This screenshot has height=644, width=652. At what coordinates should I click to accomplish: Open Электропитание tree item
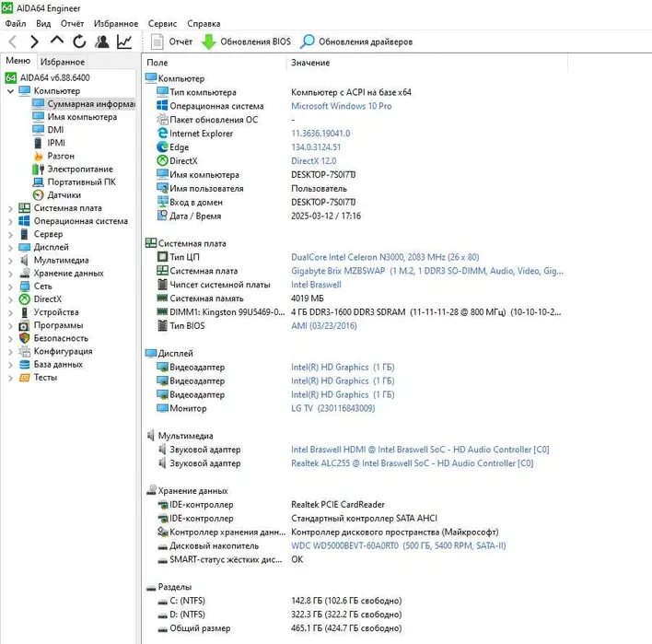pos(73,169)
